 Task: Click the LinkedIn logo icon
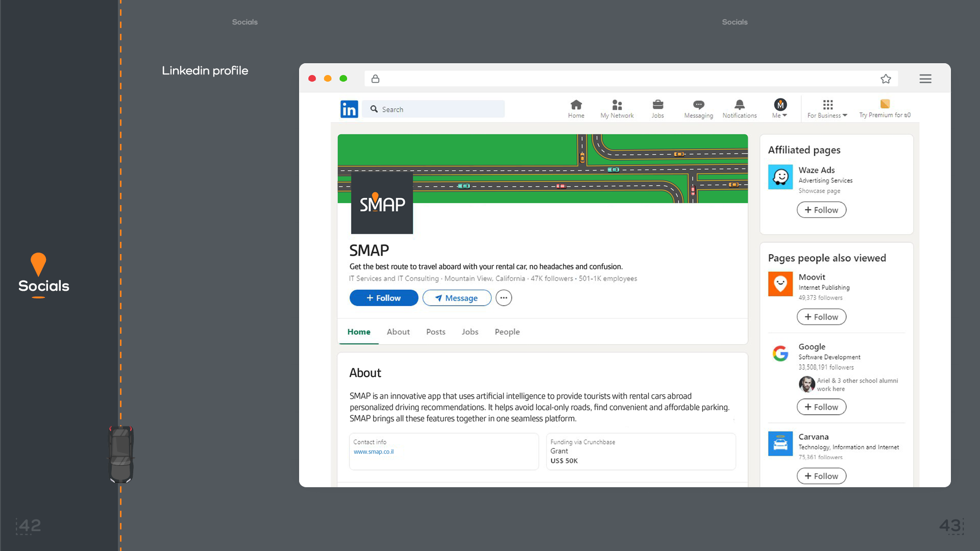[349, 109]
